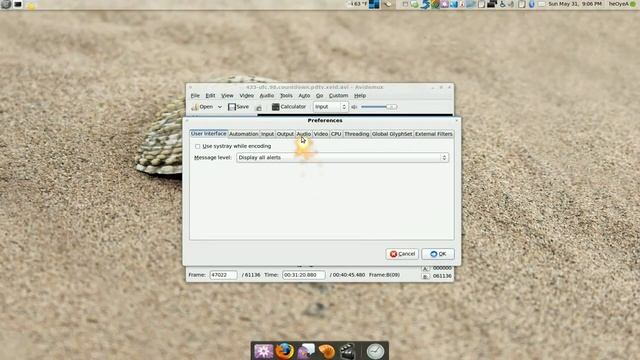Viewport: 640px width, 360px height.
Task: Click OK in Preferences dialog
Action: (438, 254)
